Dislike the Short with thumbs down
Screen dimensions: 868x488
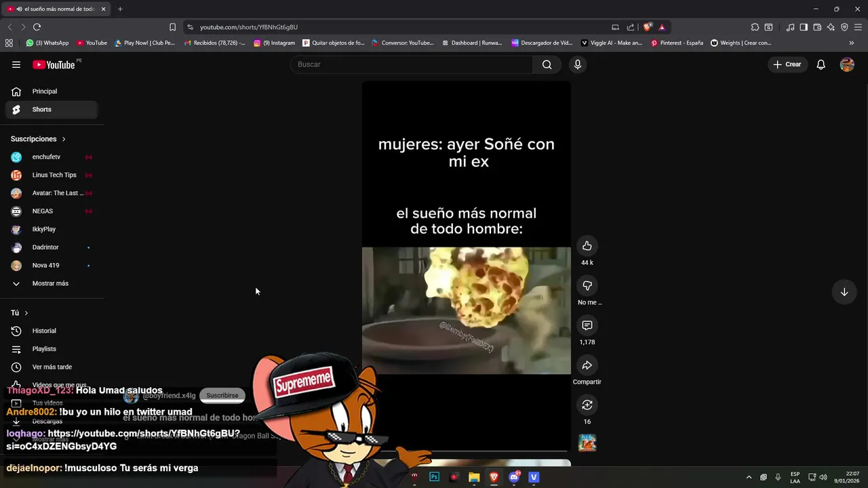coord(587,286)
